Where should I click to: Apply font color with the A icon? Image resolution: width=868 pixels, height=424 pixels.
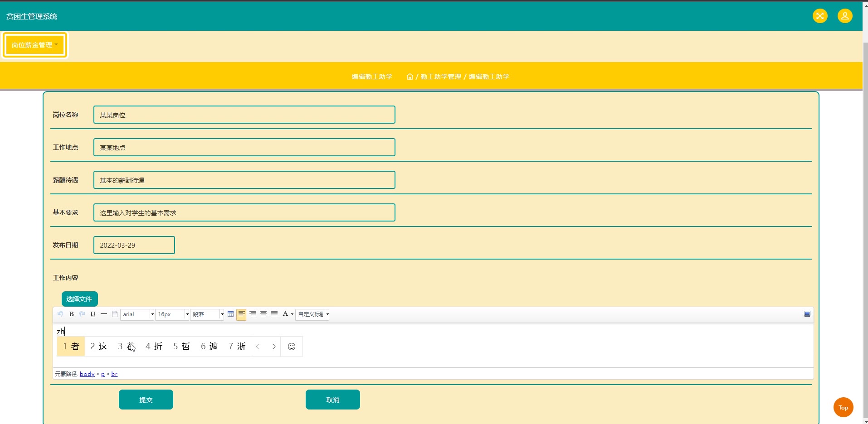point(285,314)
